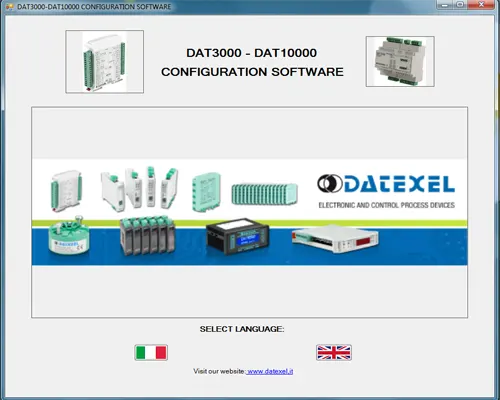The height and width of the screenshot is (400, 500).
Task: Click the 'Visit our website:' text
Action: tap(219, 371)
